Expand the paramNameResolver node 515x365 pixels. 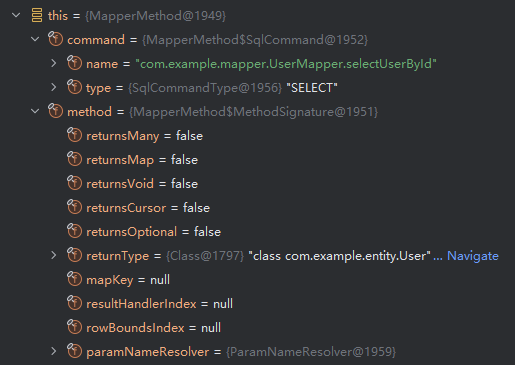pos(54,351)
